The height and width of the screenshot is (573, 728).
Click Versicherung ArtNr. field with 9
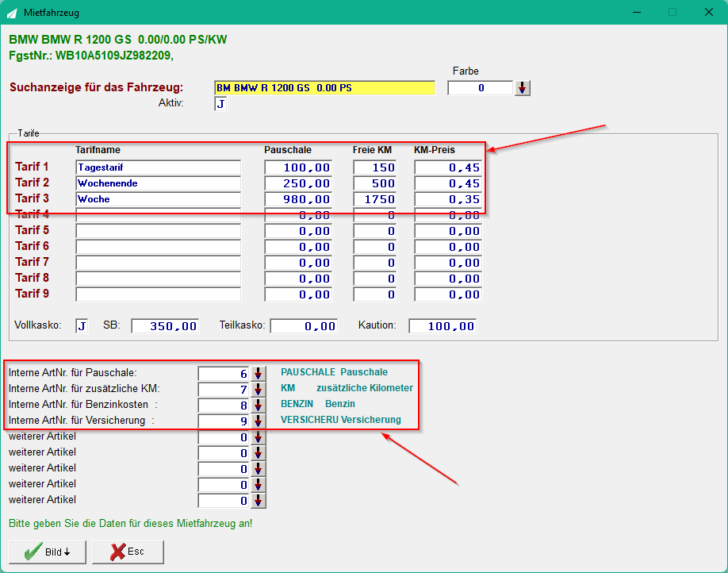pyautogui.click(x=224, y=421)
